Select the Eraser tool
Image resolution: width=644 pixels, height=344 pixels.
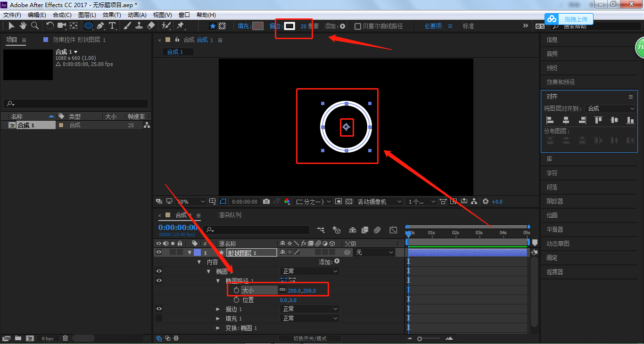click(151, 26)
